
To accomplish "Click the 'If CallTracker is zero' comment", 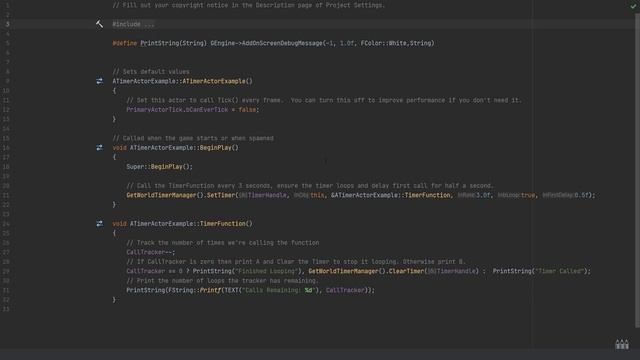I will [x=296, y=262].
